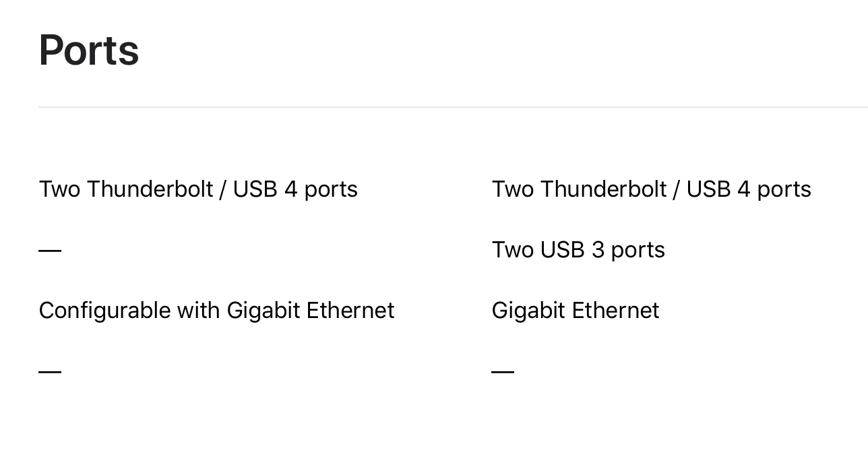Click the word Gigabit in right column

529,311
